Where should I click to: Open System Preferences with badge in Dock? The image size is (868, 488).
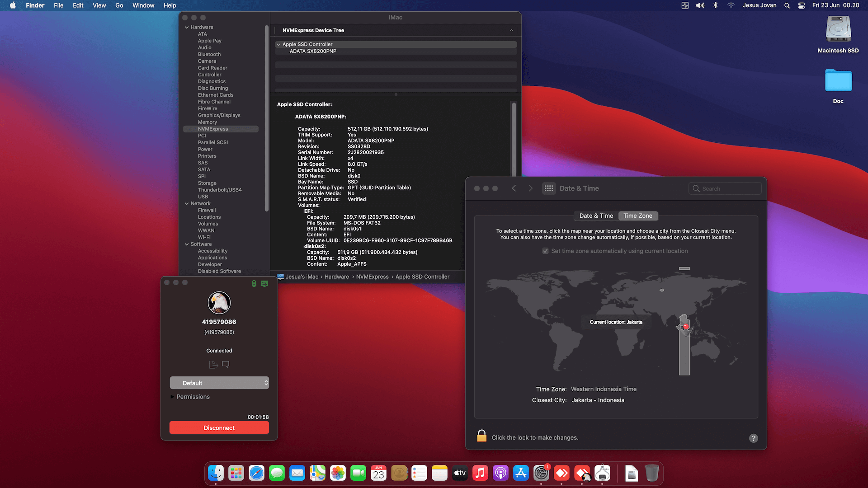point(541,473)
